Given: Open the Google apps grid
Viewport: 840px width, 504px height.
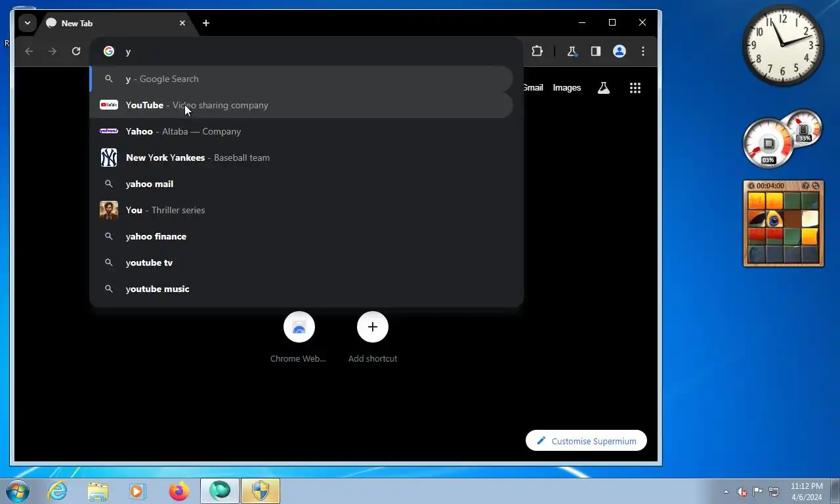Looking at the screenshot, I should pyautogui.click(x=635, y=87).
